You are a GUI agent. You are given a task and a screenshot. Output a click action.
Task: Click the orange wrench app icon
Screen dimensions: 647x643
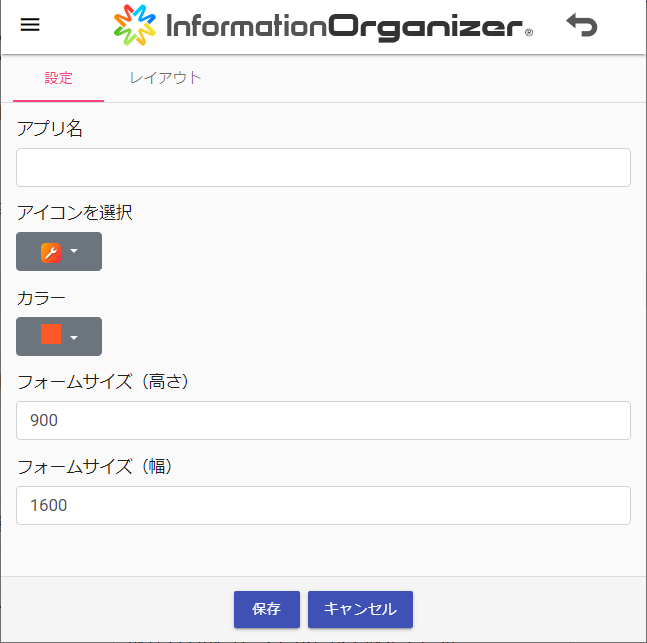coord(51,252)
